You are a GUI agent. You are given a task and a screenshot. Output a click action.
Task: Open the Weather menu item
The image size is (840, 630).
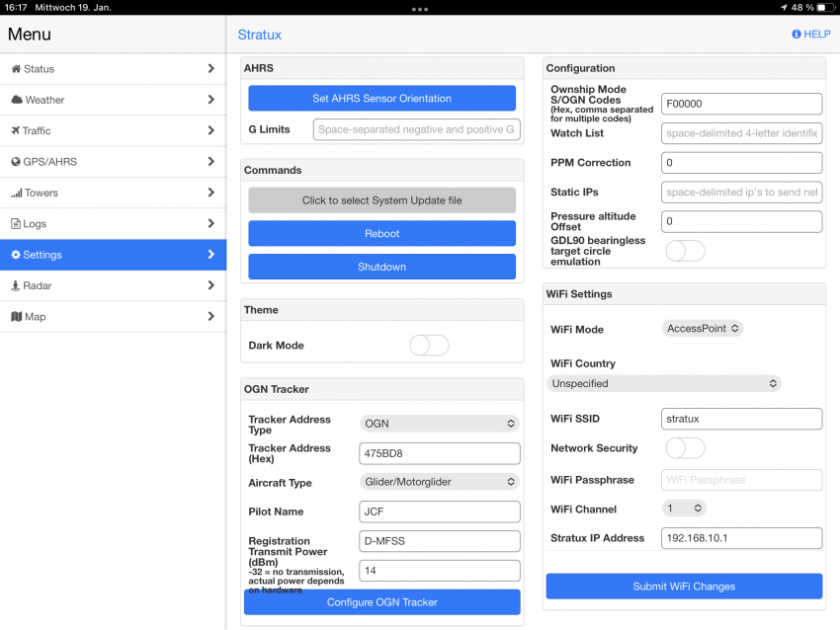click(113, 100)
